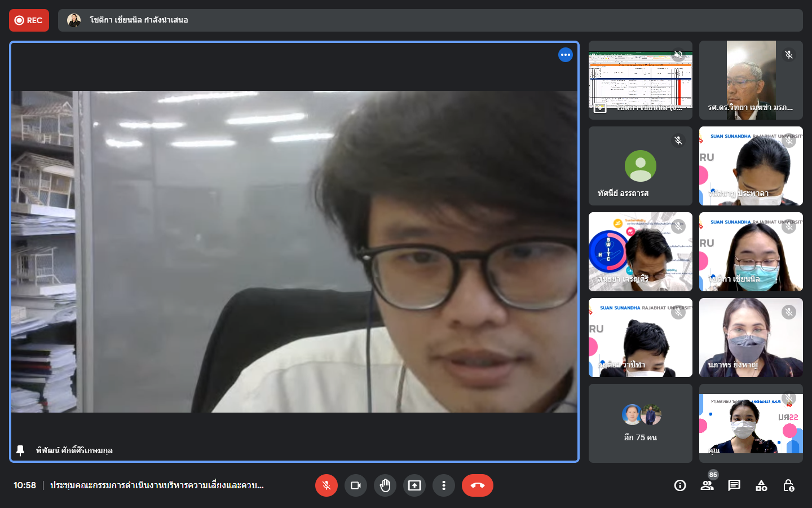Click the นภาพร ยิ่งหาญ video tile
Viewport: 812px width, 508px height.
(x=751, y=338)
